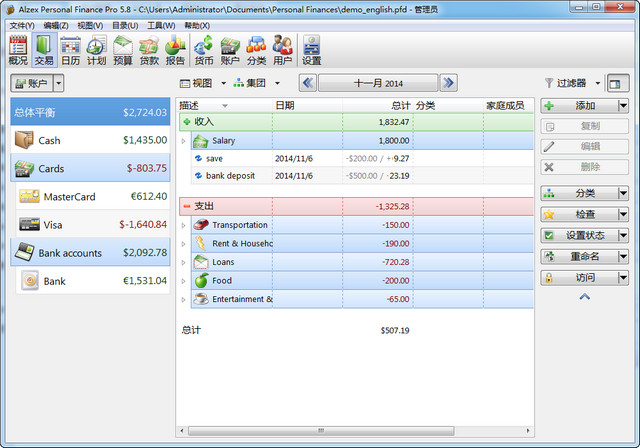The height and width of the screenshot is (448, 640).
Task: Open the 计划 scheduler toolbar icon
Action: pos(96,50)
